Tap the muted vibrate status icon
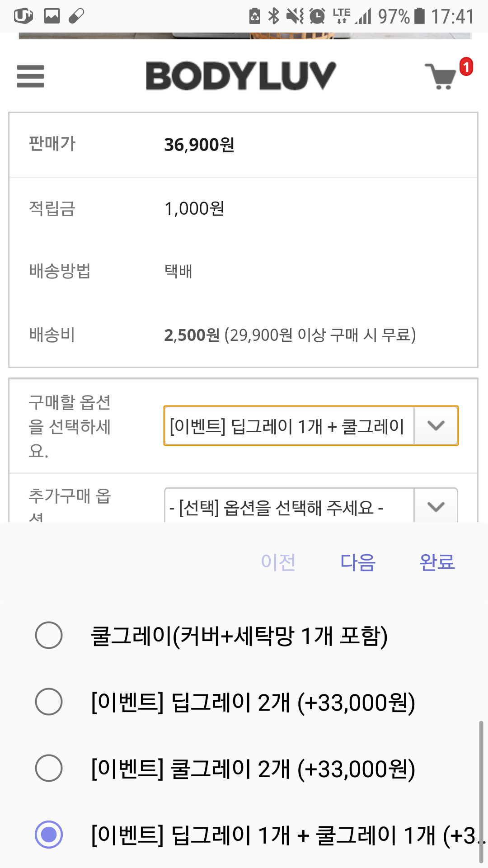Image resolution: width=488 pixels, height=868 pixels. click(295, 16)
